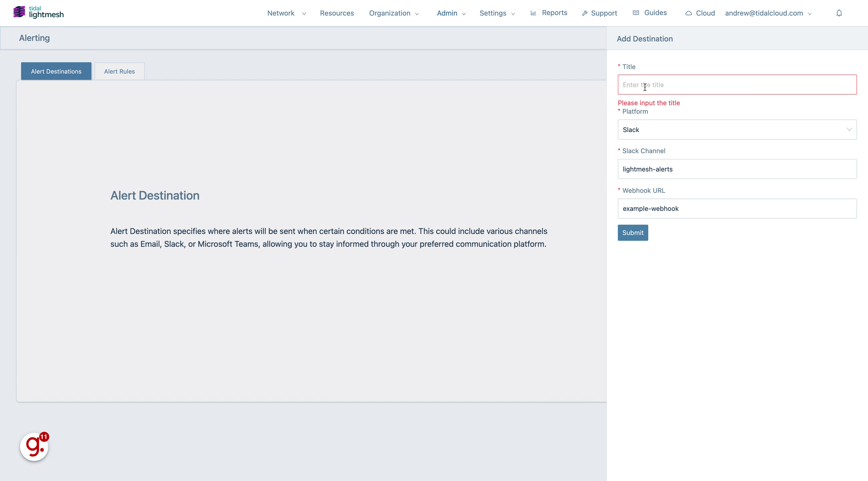Select the Alert Destinations tab
The width and height of the screenshot is (868, 481).
pyautogui.click(x=56, y=71)
